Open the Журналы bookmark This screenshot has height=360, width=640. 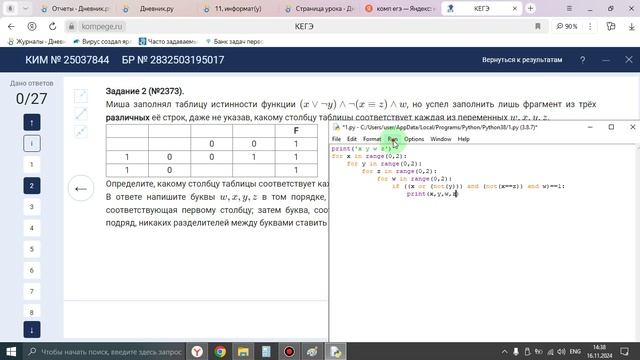[37, 41]
